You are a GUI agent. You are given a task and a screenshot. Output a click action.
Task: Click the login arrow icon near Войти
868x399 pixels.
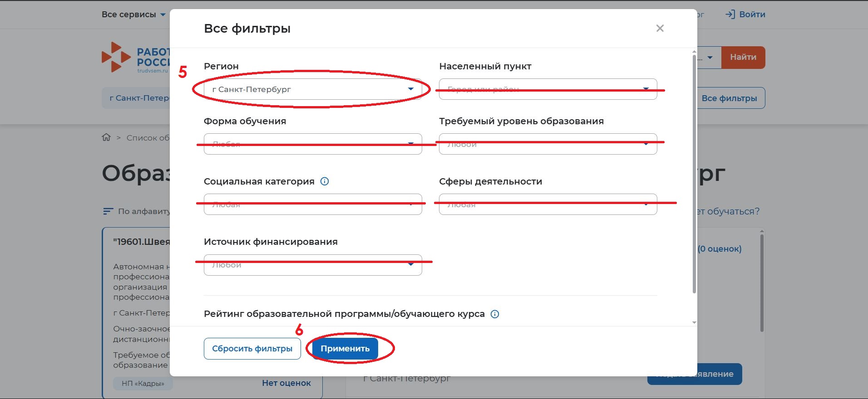[730, 15]
